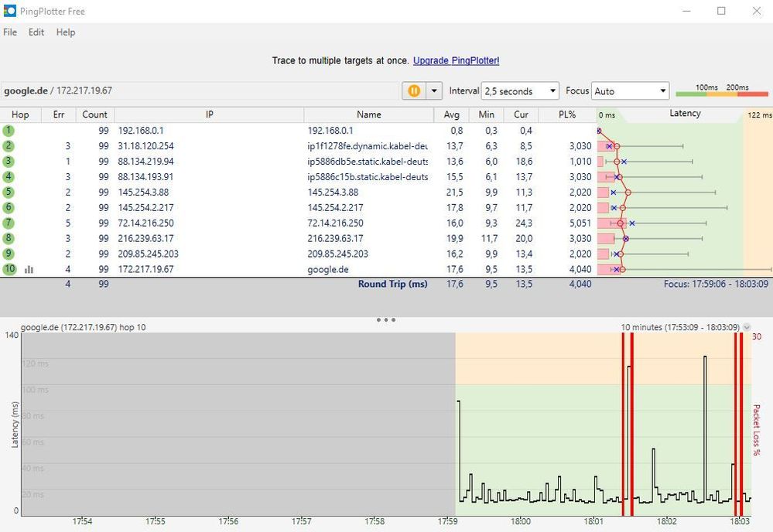The width and height of the screenshot is (773, 532).
Task: Click the Min column header
Action: (486, 114)
